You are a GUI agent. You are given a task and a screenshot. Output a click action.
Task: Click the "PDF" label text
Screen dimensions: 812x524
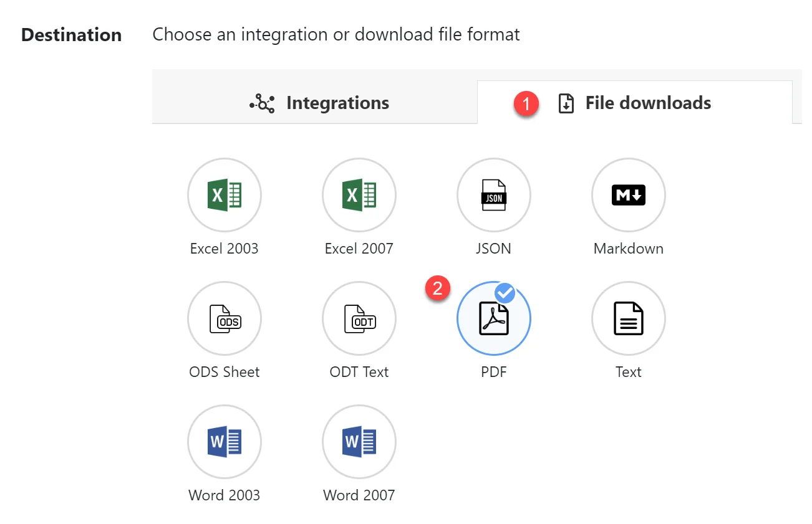pos(494,372)
